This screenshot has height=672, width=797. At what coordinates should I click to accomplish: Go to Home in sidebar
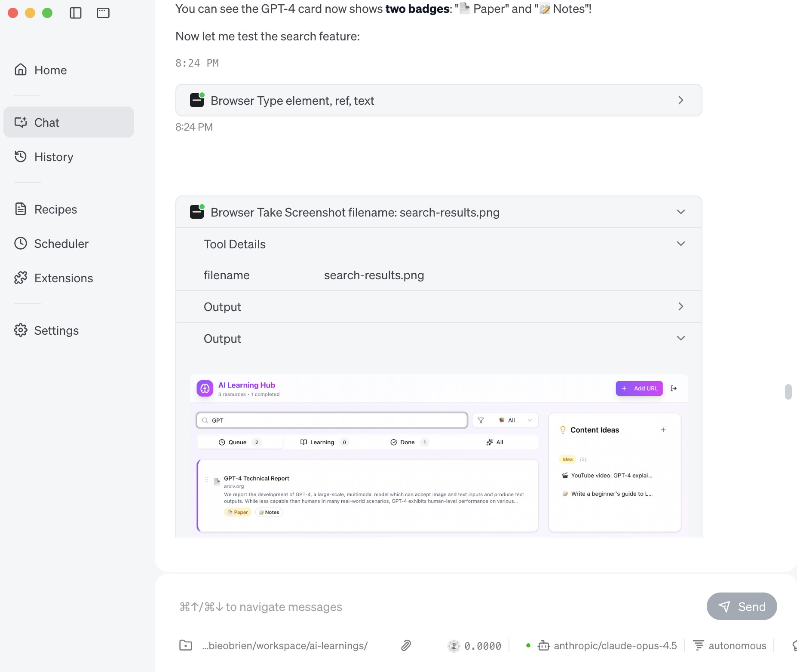69,70
